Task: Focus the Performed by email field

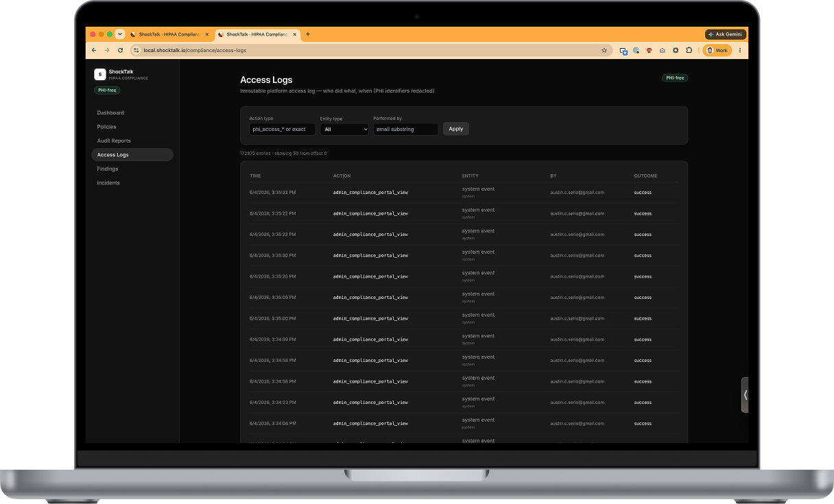Action: [405, 129]
